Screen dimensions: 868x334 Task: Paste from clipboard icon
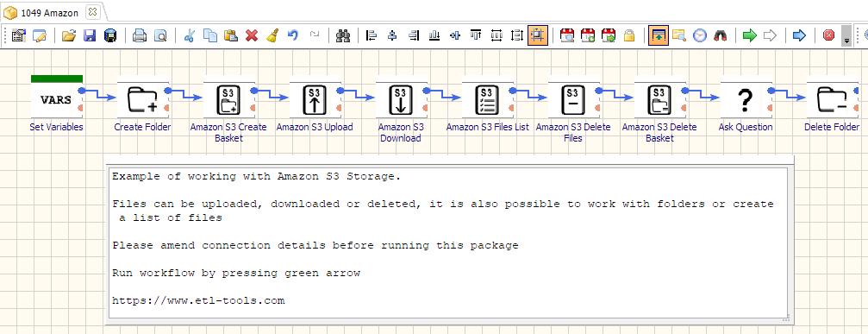tap(231, 36)
